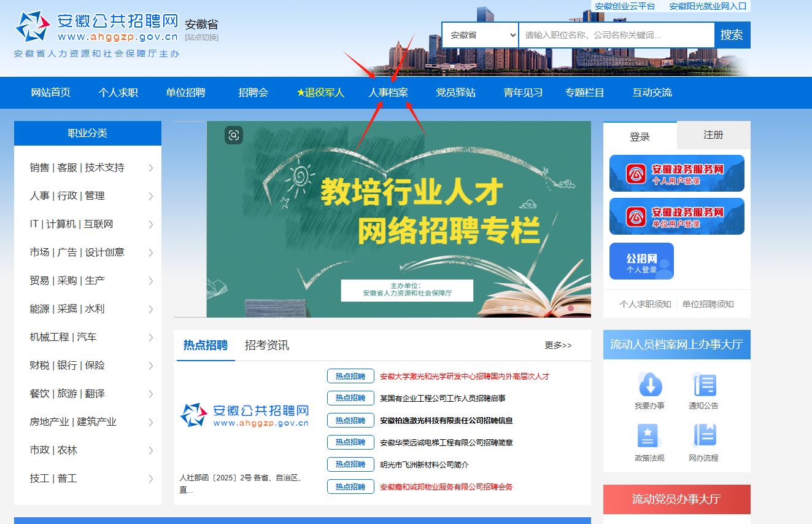Open 单位招聘须知 link

[708, 304]
